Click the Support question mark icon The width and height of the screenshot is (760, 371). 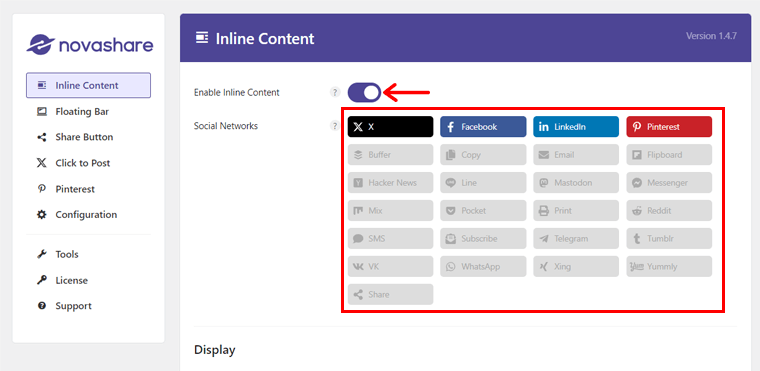[x=42, y=306]
